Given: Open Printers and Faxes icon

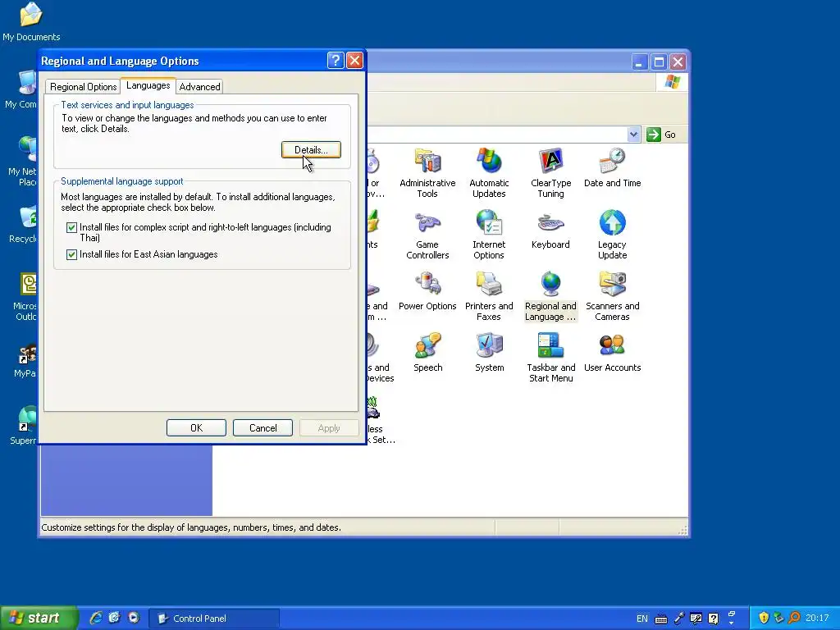Looking at the screenshot, I should click(x=489, y=296).
